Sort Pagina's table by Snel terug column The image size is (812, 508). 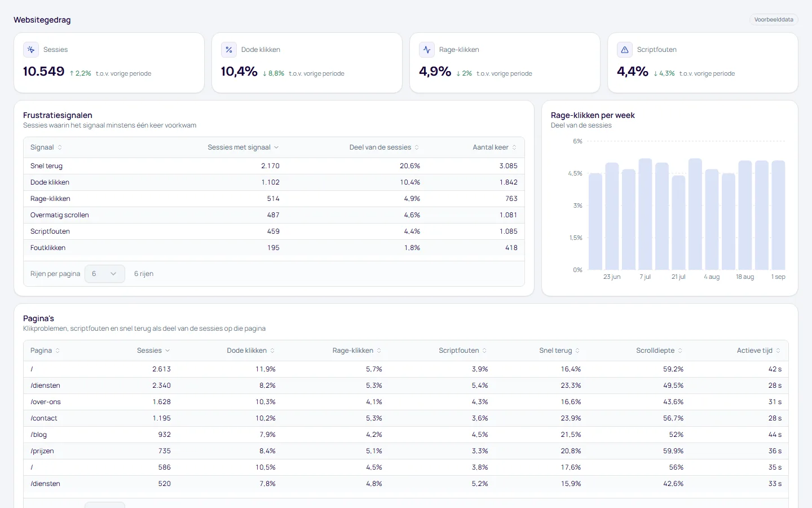[560, 351]
